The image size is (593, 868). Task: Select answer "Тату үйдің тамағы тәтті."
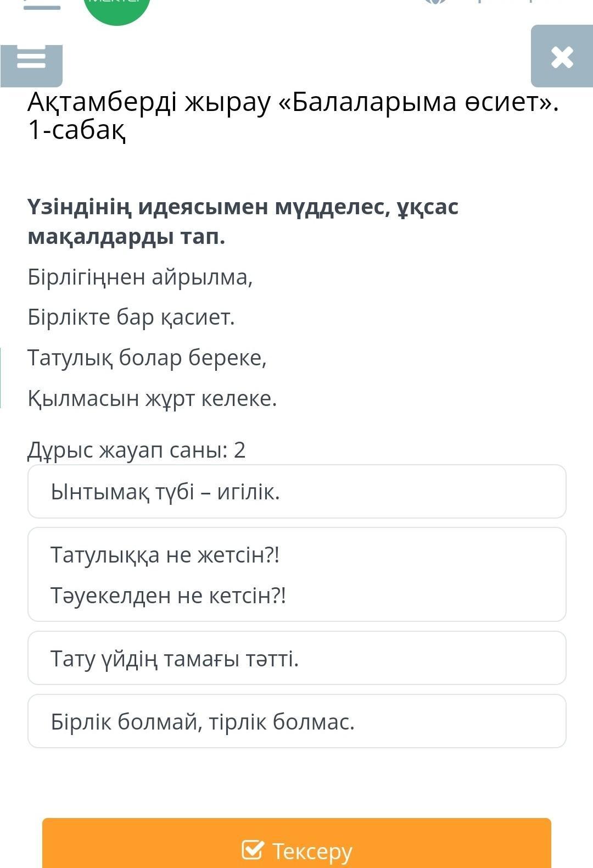click(296, 658)
